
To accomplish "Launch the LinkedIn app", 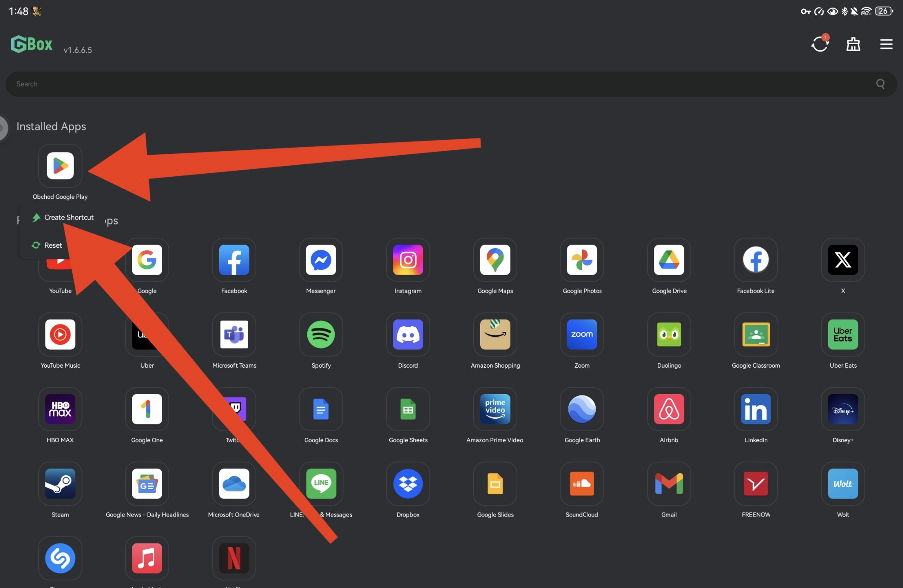I will (755, 409).
